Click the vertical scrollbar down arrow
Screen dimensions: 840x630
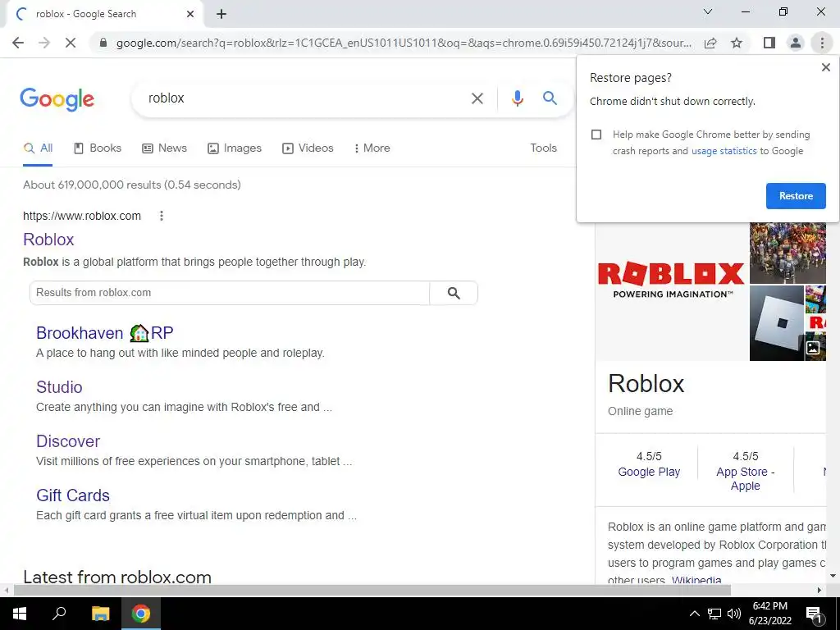coord(833,577)
